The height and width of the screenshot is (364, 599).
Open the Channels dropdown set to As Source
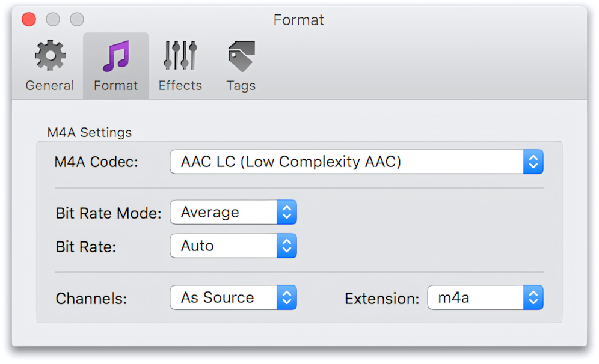click(229, 297)
